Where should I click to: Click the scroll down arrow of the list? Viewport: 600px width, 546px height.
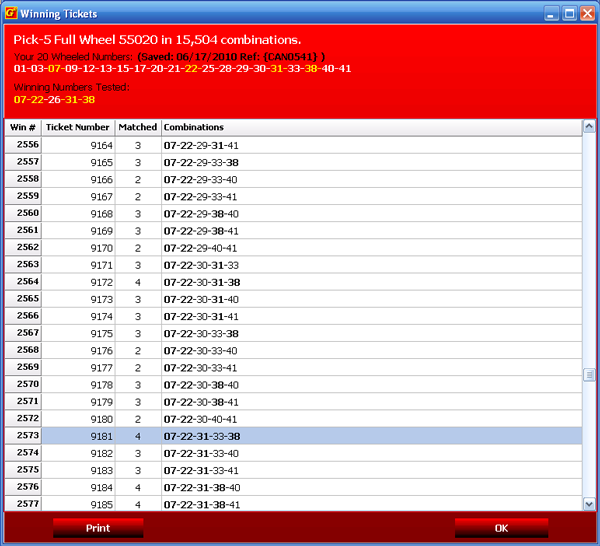[589, 504]
